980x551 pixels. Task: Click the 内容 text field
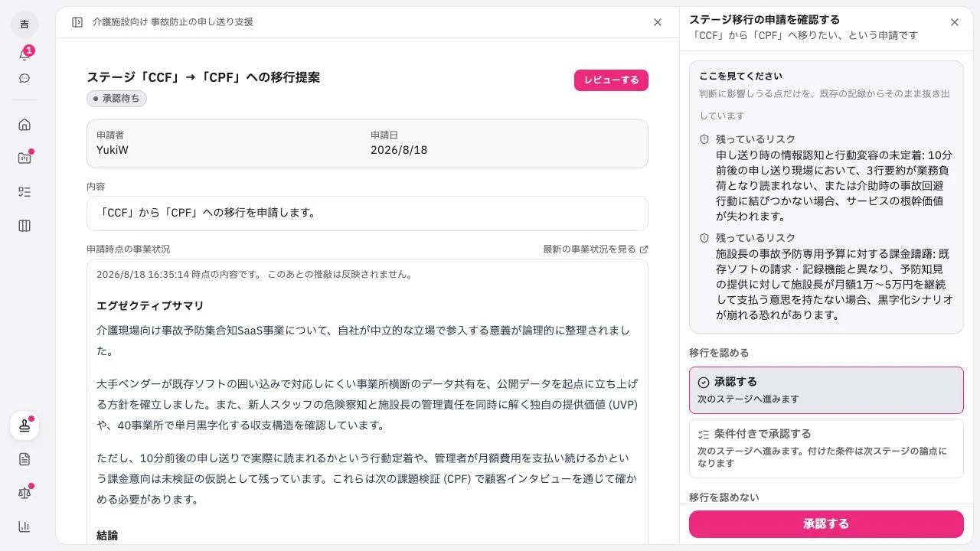(367, 214)
